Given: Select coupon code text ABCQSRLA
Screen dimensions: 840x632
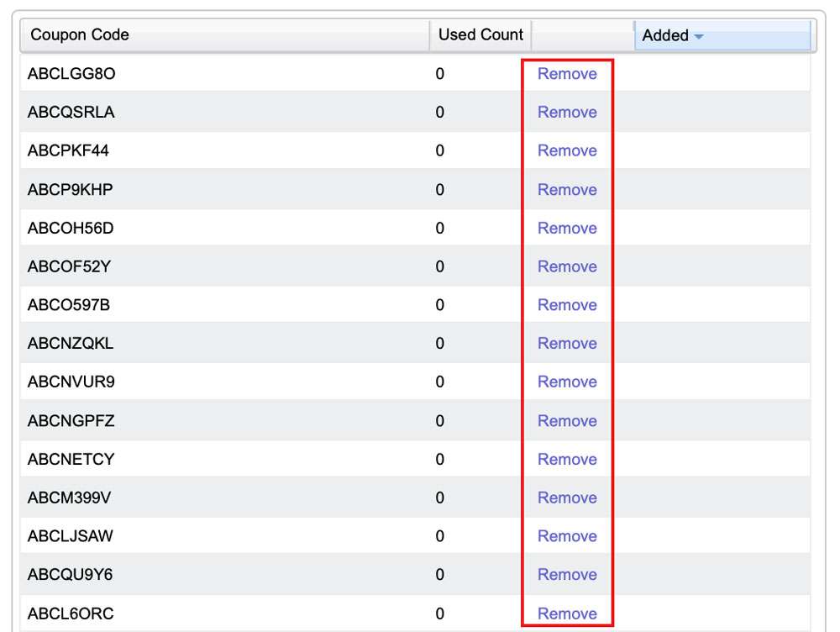Looking at the screenshot, I should pyautogui.click(x=71, y=113).
